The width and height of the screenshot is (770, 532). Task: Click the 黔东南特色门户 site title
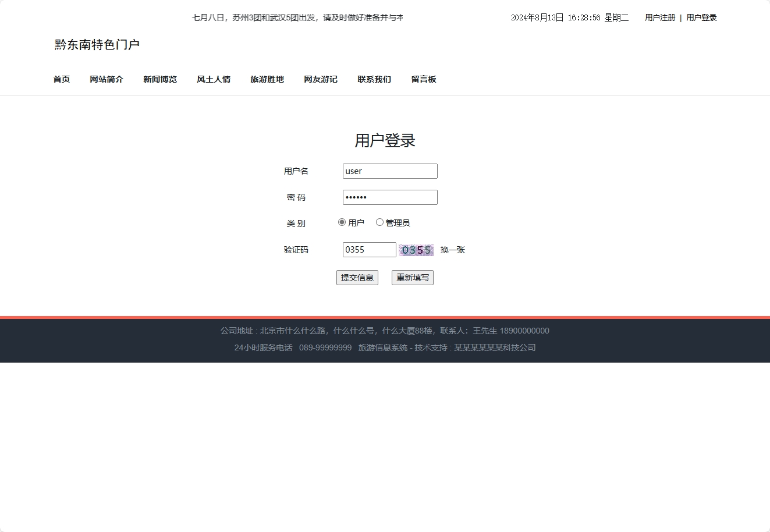[x=96, y=44]
